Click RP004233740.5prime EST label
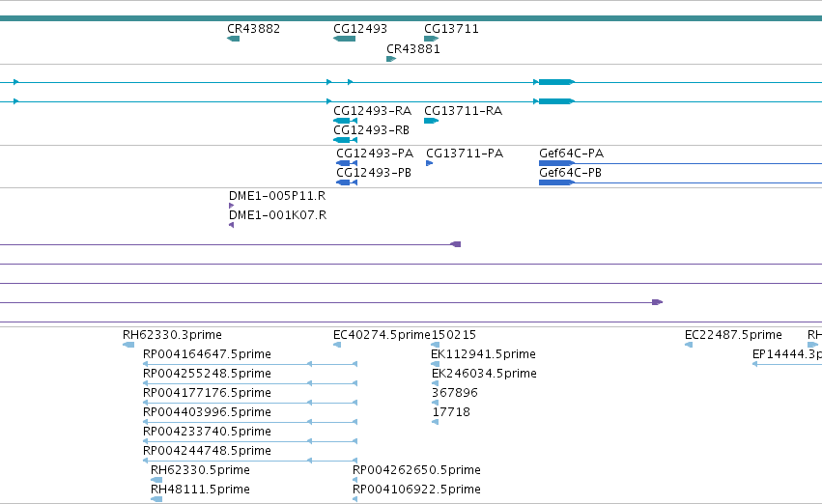The height and width of the screenshot is (504, 822). (x=207, y=432)
